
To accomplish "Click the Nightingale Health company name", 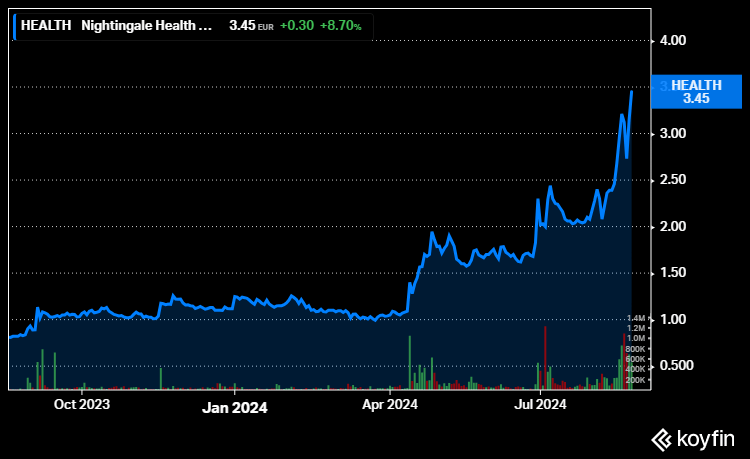I will [147, 26].
